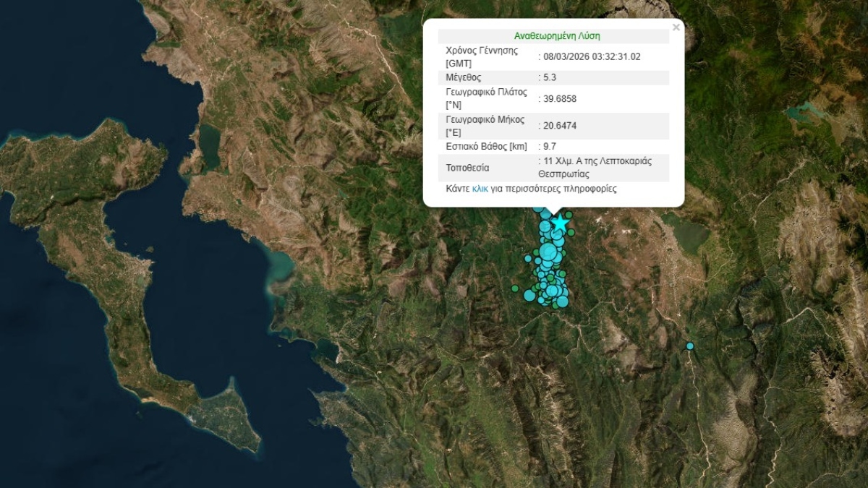Click the cyan circle at cluster's bottom-left edge
868x488 pixels.
529,295
